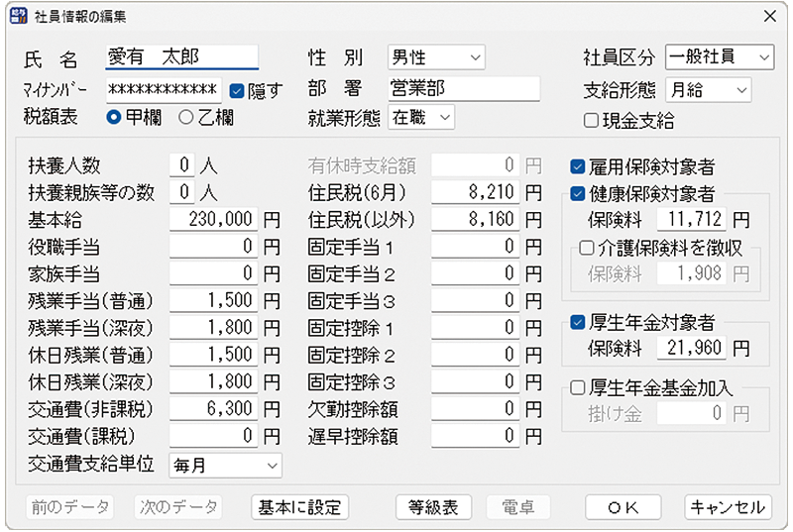Open the 性別 dropdown

(436, 57)
